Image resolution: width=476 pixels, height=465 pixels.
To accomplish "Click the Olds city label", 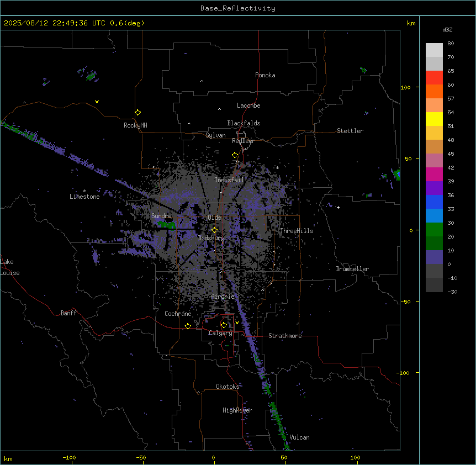I will tap(214, 218).
